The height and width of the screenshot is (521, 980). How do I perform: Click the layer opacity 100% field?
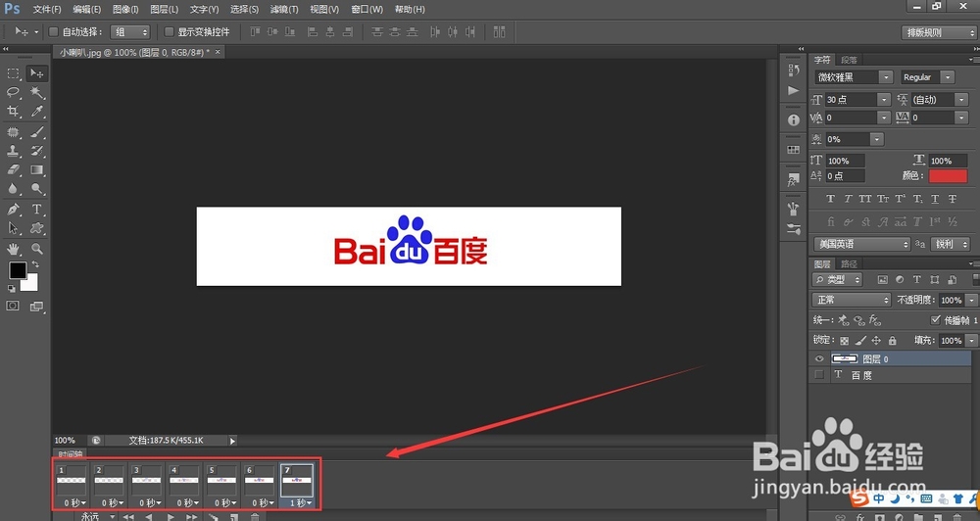click(951, 300)
